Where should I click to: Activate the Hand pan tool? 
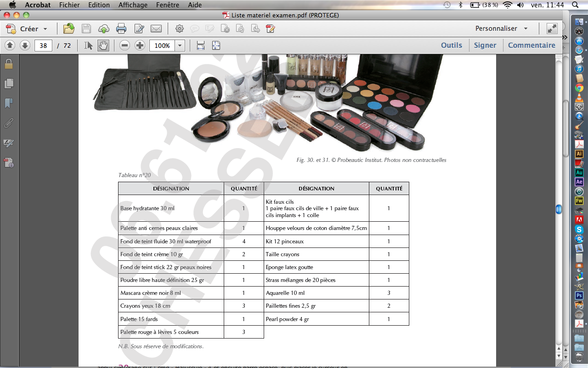[x=103, y=46]
